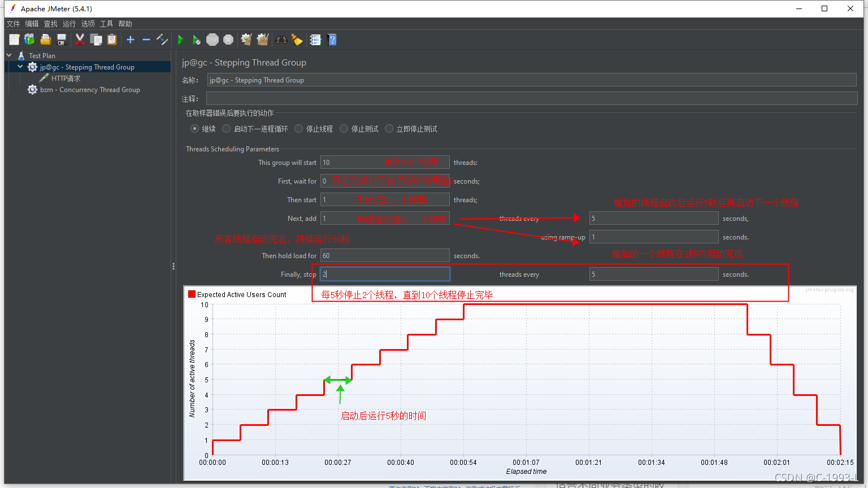Click the 'First, wait for' seconds field
Viewport: 868px width, 488px height.
point(385,181)
